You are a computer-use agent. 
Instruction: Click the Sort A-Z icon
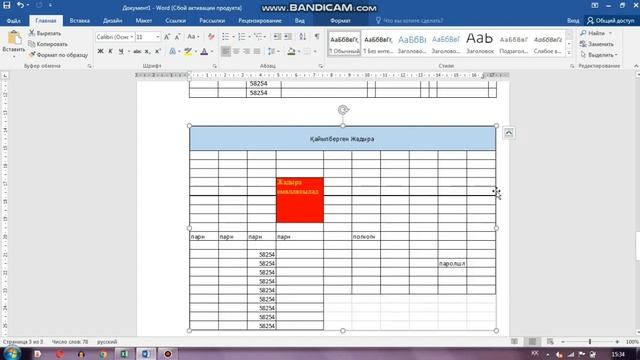[x=302, y=37]
